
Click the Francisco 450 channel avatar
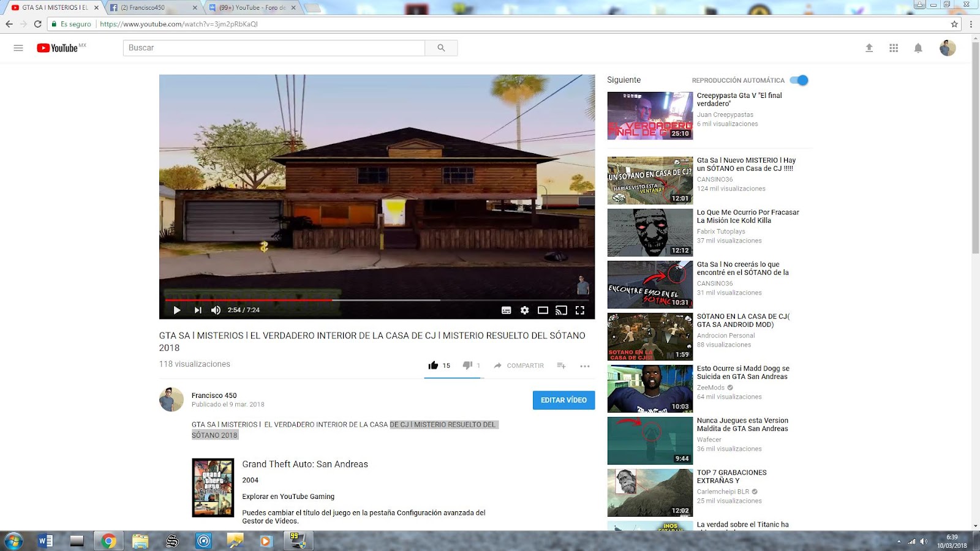171,400
